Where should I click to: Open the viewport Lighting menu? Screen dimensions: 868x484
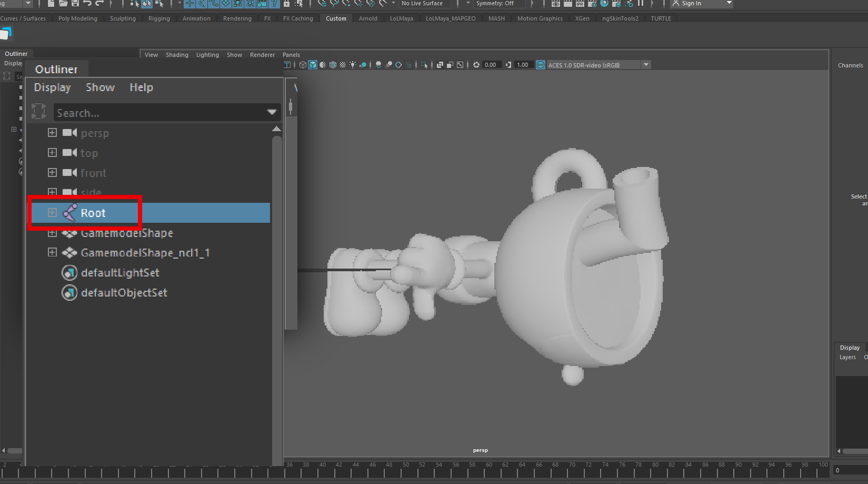tap(207, 55)
